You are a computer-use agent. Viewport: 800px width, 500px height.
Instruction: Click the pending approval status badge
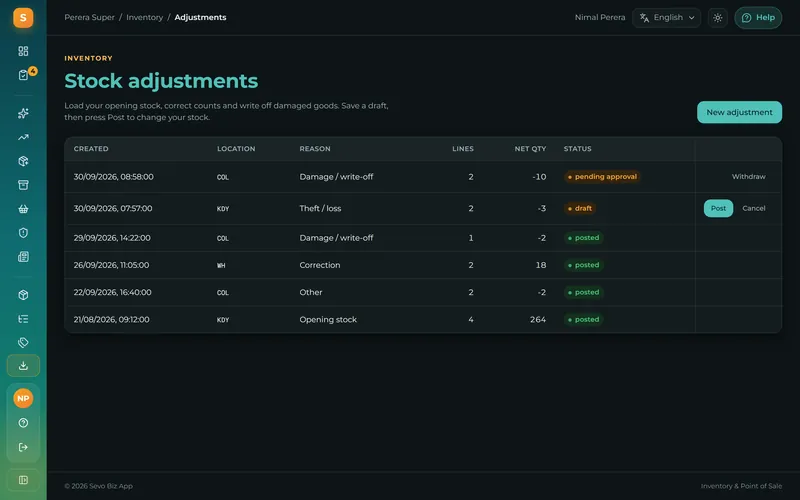coord(602,177)
